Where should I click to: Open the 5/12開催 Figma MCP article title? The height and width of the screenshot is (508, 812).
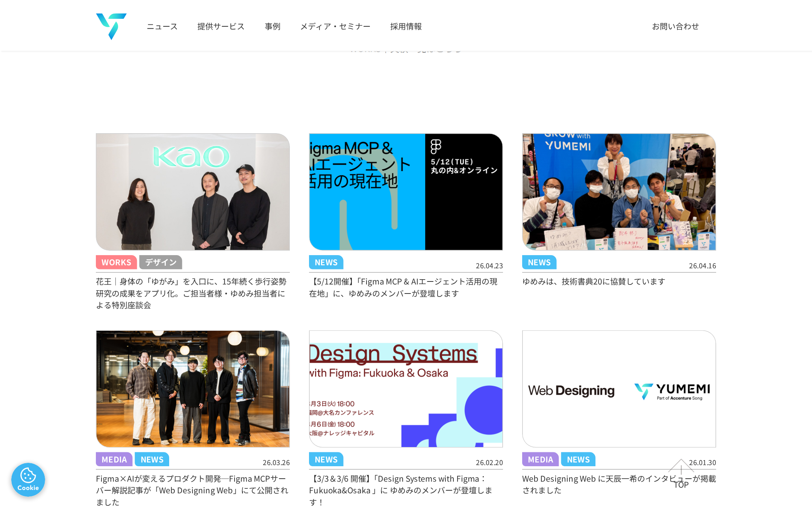click(403, 287)
